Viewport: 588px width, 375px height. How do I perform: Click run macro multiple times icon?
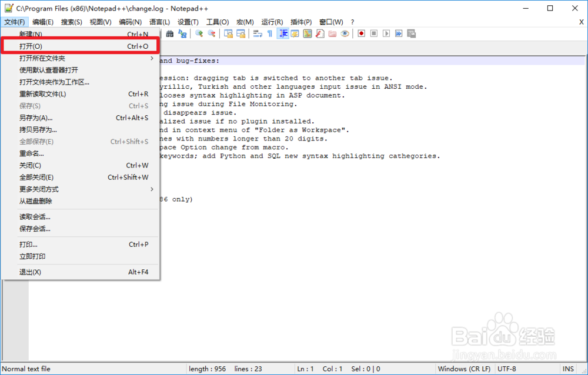tap(399, 34)
